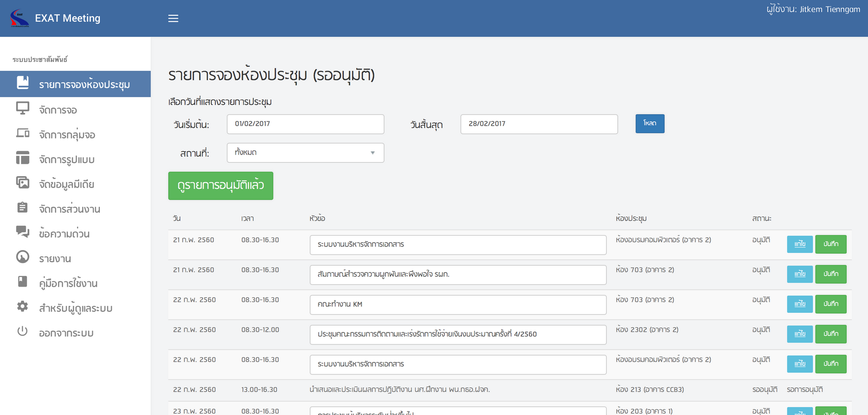Viewport: 868px width, 415px height.
Task: Click the วันเริ่มต้น start date field
Action: (x=305, y=124)
